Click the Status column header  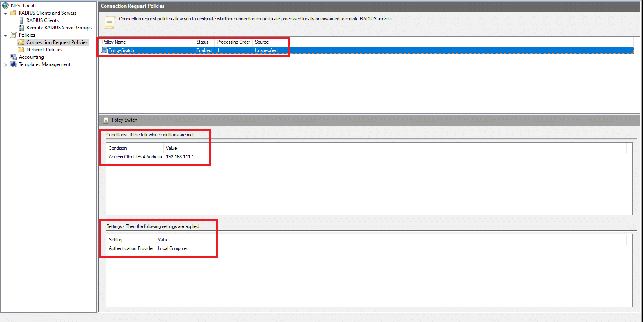pos(202,42)
